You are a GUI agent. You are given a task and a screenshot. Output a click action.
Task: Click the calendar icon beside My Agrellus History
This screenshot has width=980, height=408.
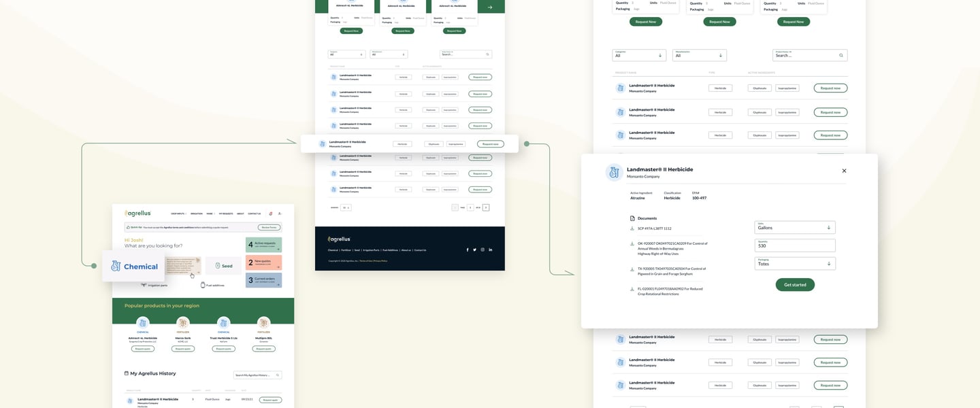[127, 373]
